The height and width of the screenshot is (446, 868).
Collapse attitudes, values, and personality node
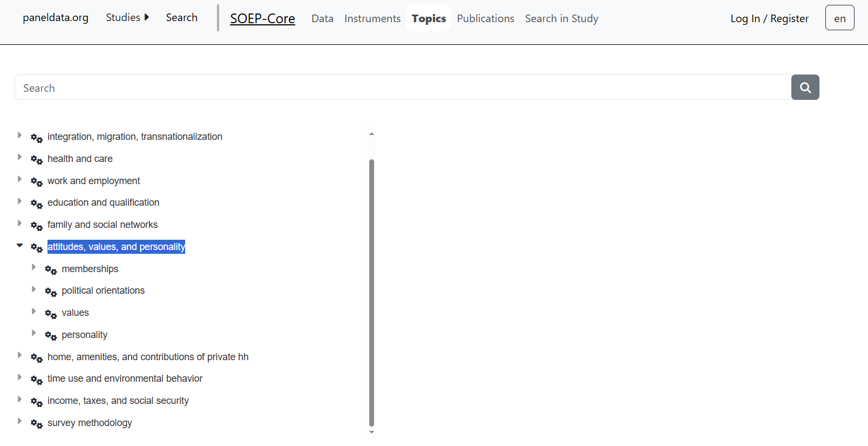click(x=19, y=245)
